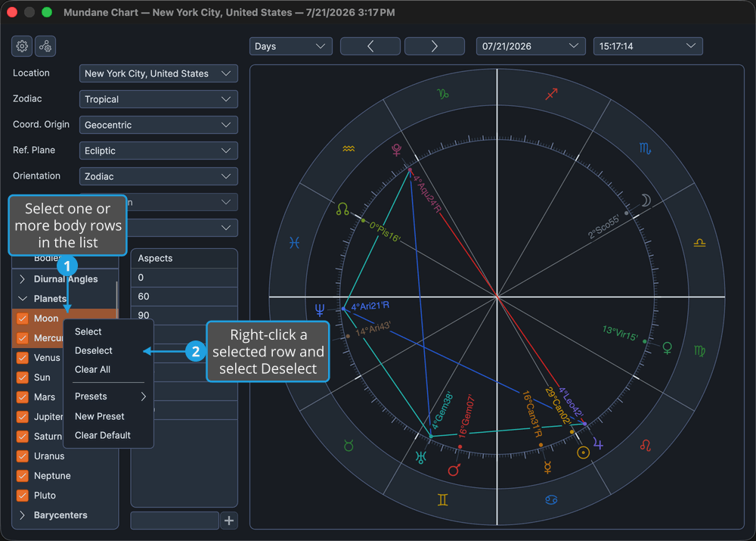Click the Leo sign glyph on the wheel
The image size is (756, 541).
(x=646, y=445)
